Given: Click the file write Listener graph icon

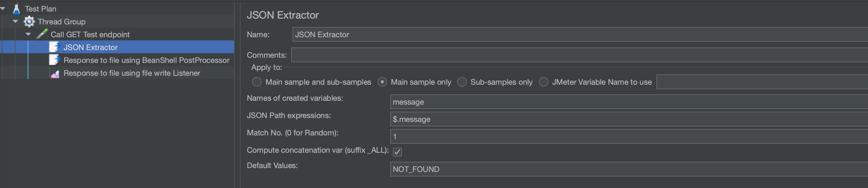Looking at the screenshot, I should click(55, 73).
